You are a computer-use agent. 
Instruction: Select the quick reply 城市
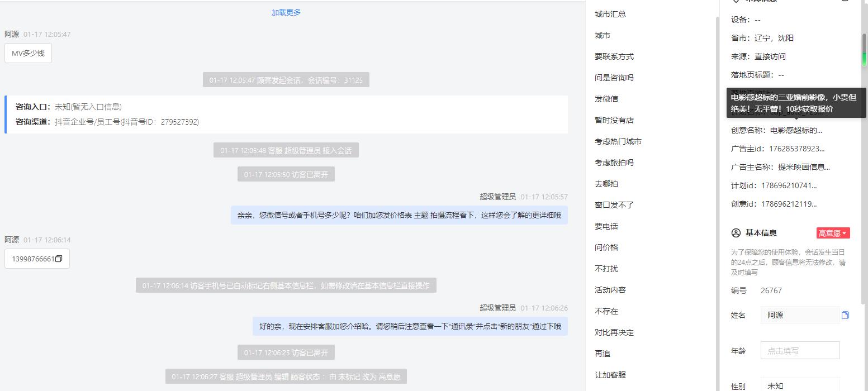coord(603,35)
